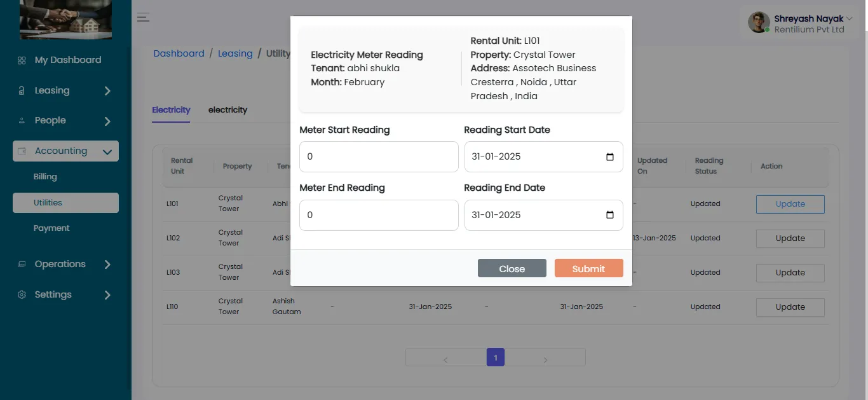The image size is (868, 400).
Task: Click Update button for unit L110
Action: (x=790, y=307)
